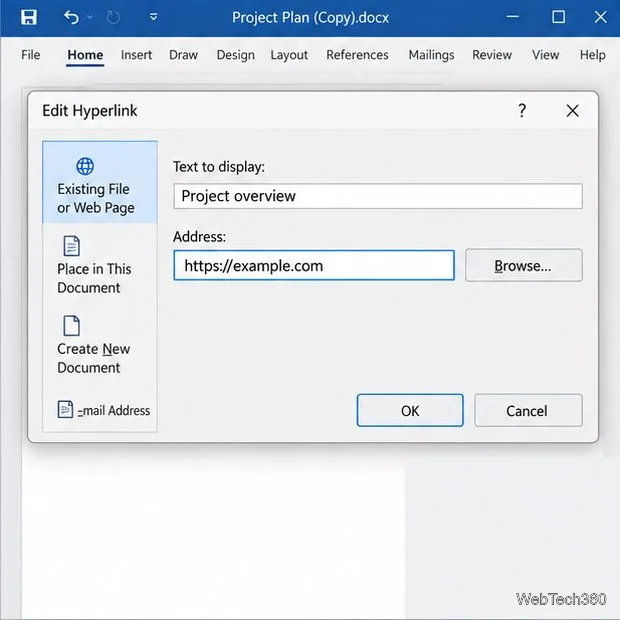Close the Word window
Viewport: 620px width, 620px height.
[x=601, y=17]
